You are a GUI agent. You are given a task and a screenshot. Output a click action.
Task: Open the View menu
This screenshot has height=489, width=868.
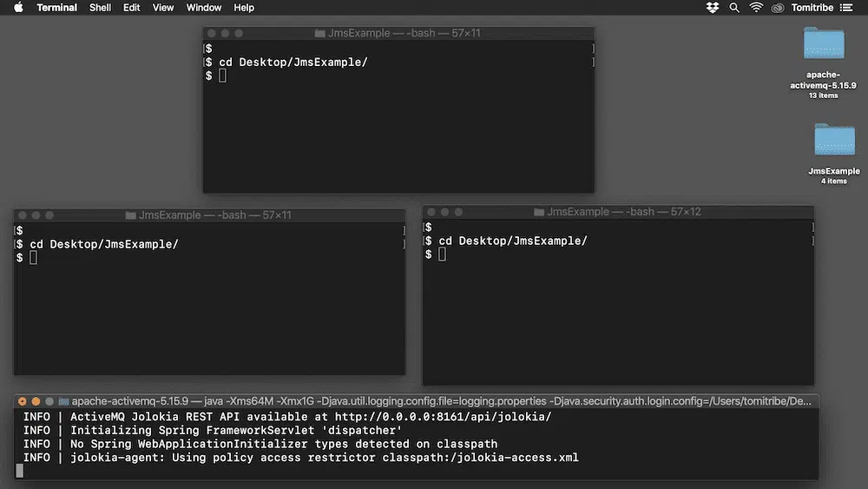click(163, 8)
